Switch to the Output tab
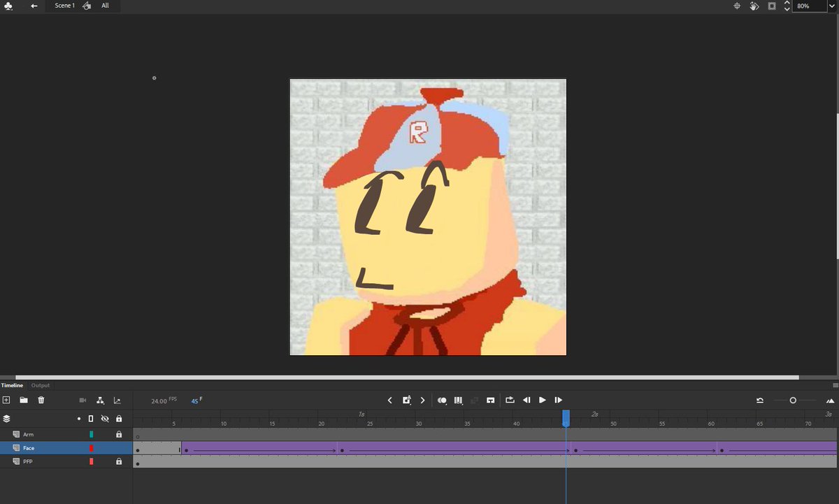The width and height of the screenshot is (839, 504). 41,385
